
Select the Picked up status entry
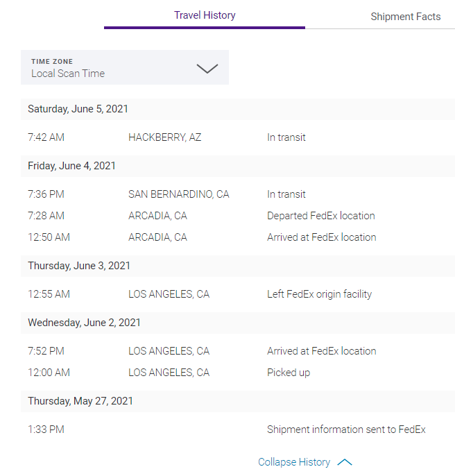click(289, 373)
